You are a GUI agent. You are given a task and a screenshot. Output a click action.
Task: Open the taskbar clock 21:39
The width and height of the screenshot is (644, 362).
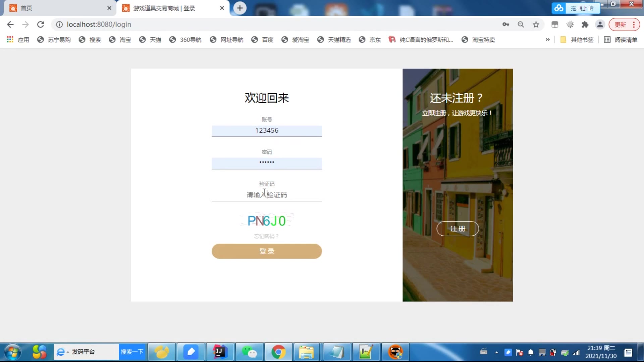(601, 352)
